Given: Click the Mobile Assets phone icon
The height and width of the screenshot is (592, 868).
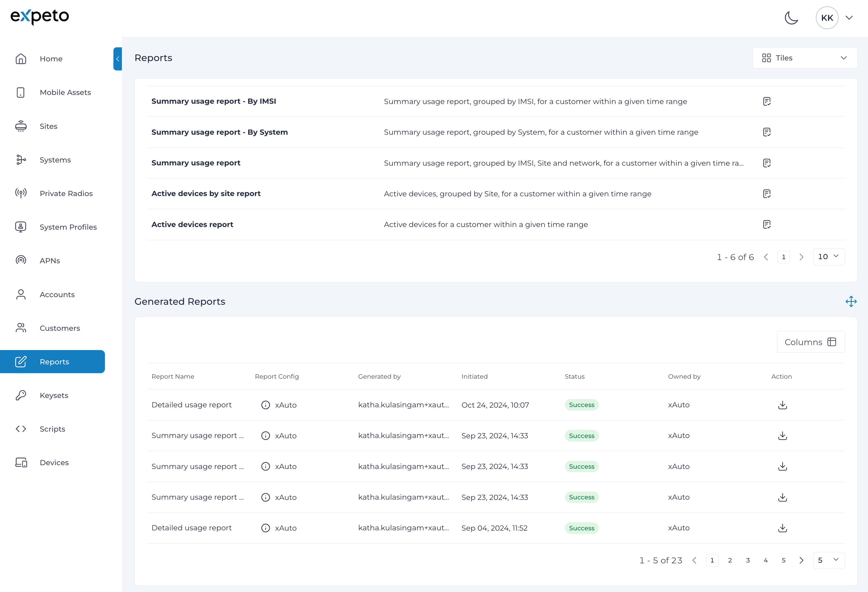Looking at the screenshot, I should (x=21, y=92).
